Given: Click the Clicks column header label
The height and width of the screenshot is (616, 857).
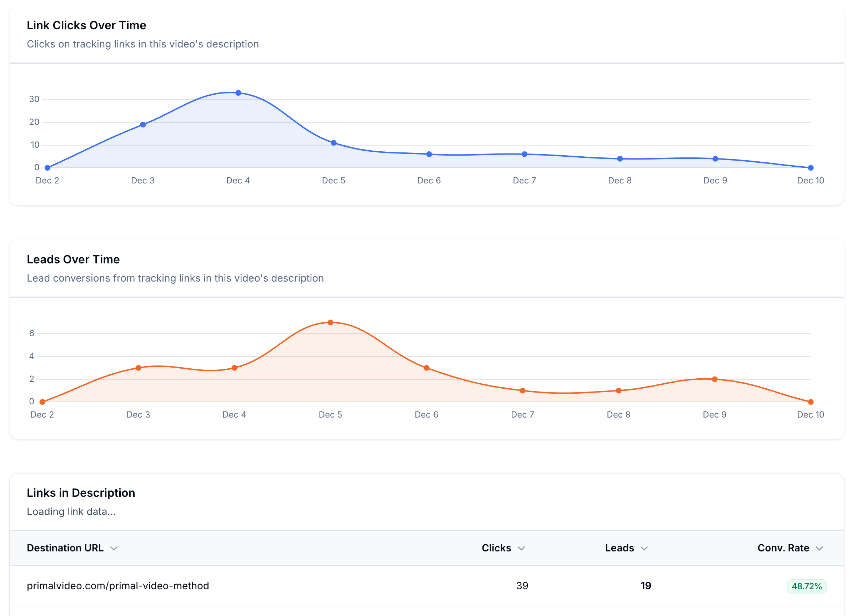Looking at the screenshot, I should (x=496, y=548).
